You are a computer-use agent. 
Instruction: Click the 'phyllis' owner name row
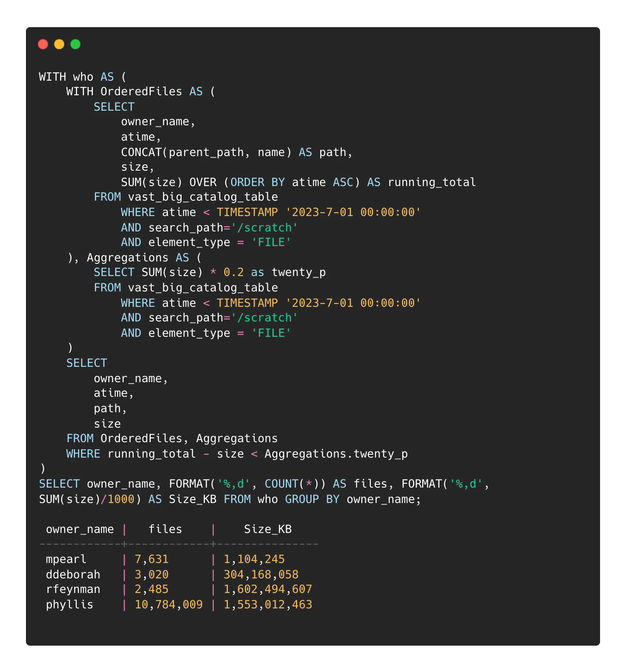click(x=69, y=605)
